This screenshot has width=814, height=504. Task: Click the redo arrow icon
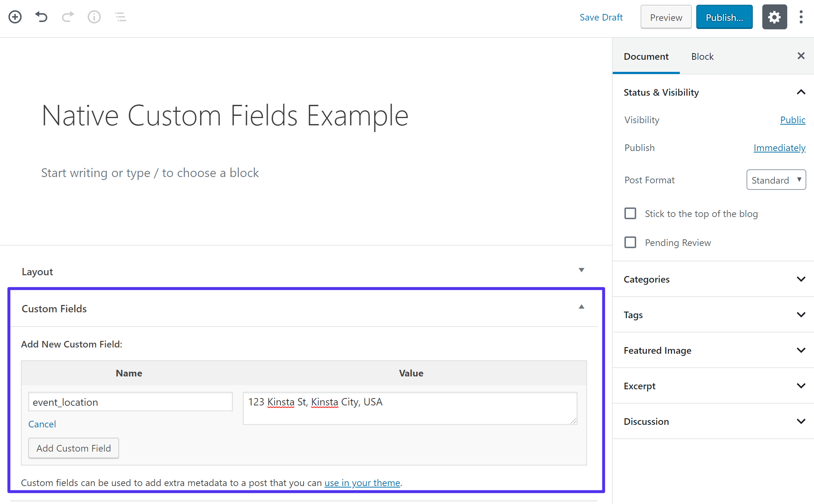click(x=68, y=16)
